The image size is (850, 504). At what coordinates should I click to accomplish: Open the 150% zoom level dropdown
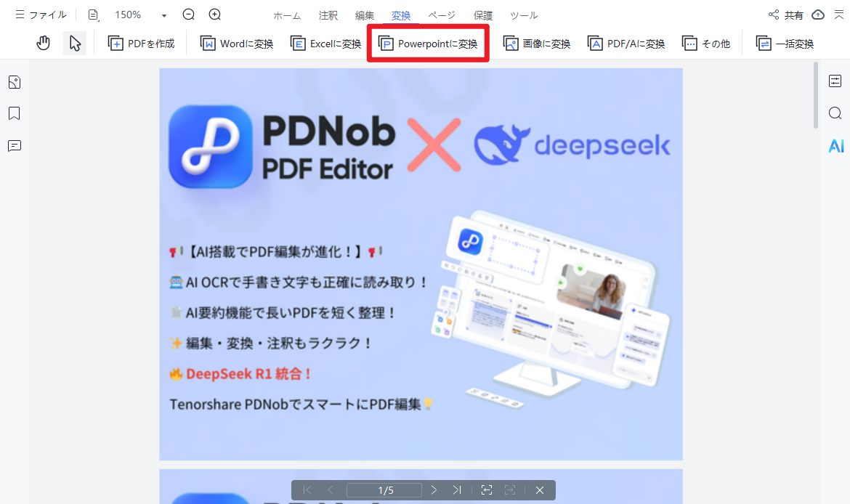click(163, 16)
